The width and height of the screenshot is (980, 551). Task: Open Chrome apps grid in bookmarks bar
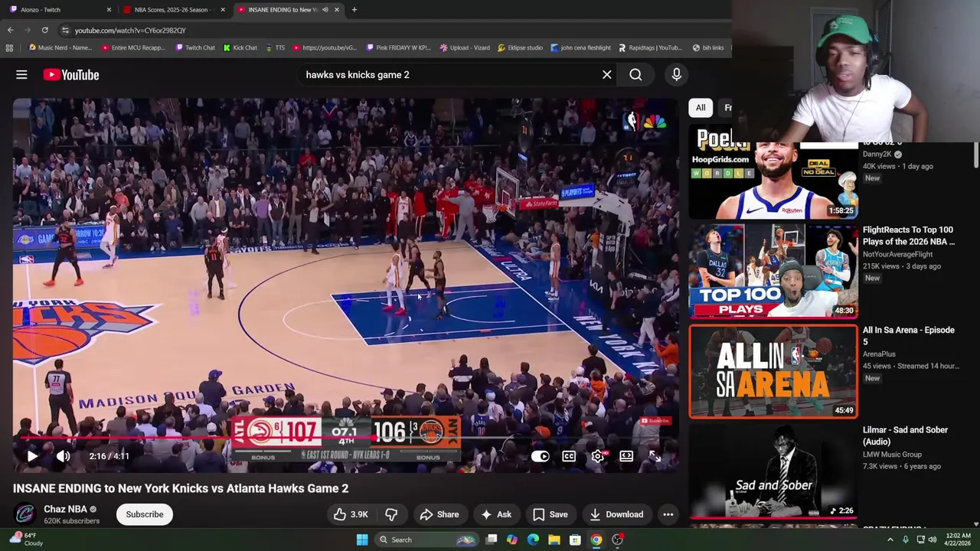coord(9,47)
